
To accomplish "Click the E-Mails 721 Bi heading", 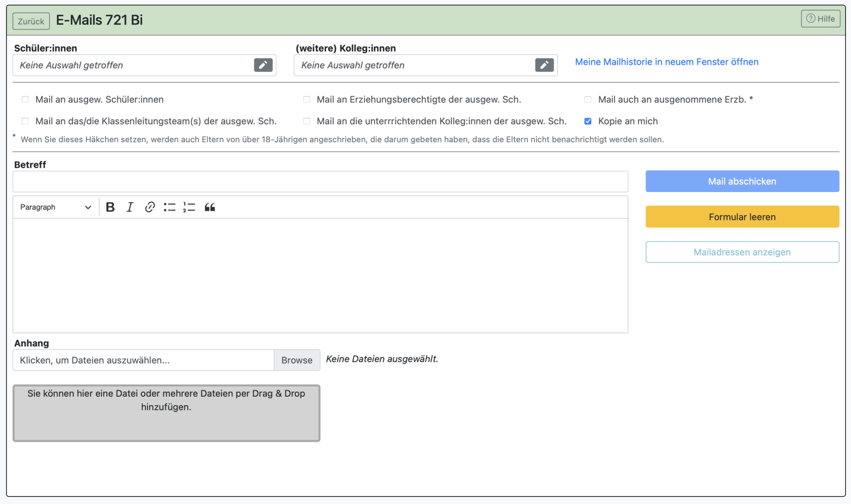I will 99,20.
